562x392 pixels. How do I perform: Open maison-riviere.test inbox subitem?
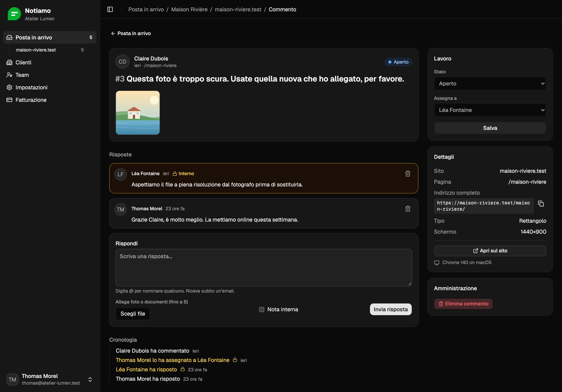(x=50, y=50)
